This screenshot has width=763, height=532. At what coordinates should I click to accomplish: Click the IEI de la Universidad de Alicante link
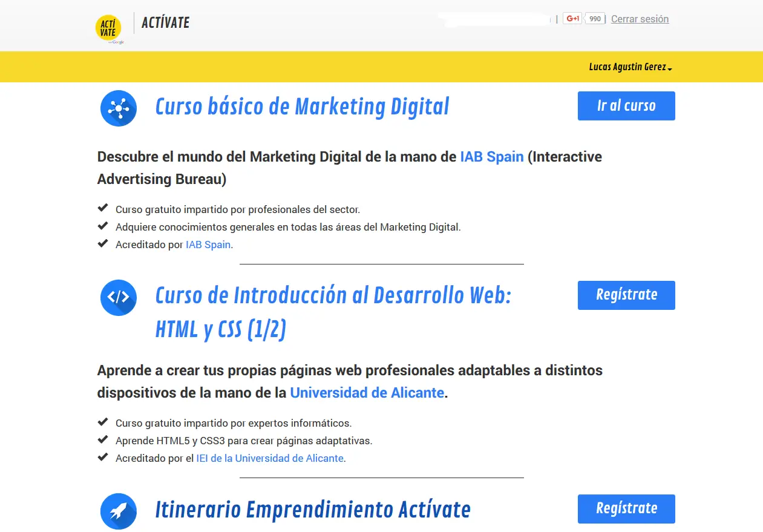(270, 458)
